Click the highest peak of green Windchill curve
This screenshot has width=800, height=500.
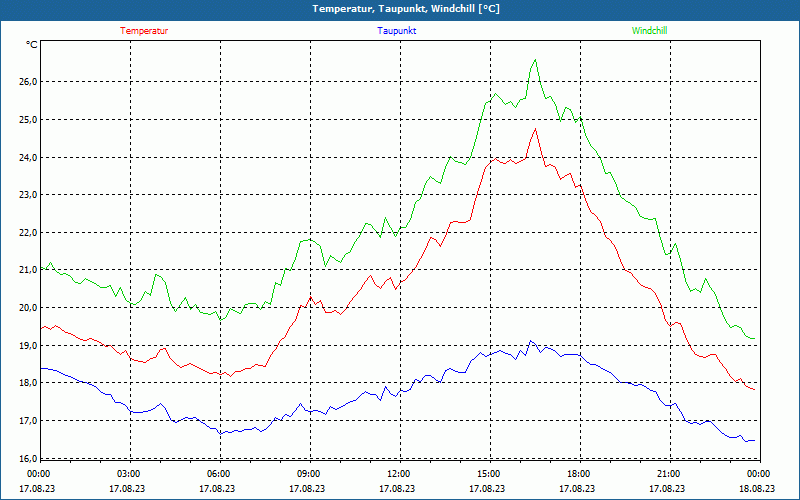click(x=535, y=60)
